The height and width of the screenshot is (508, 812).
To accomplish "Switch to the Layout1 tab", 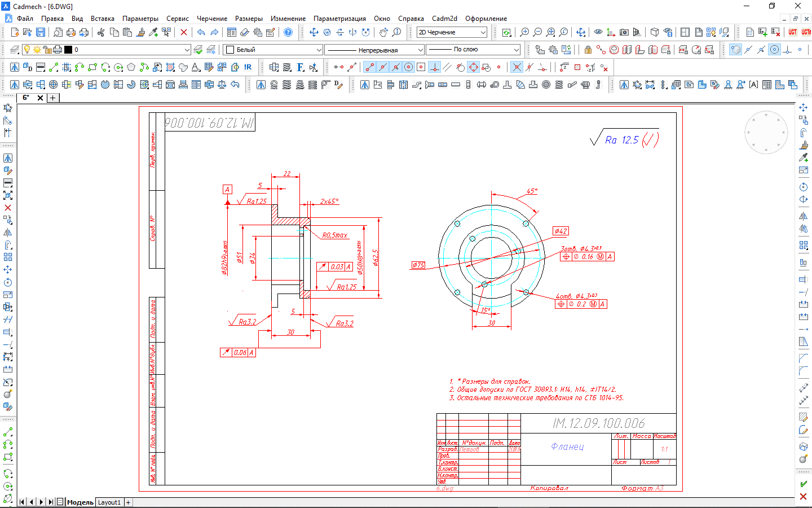I will coord(109,502).
